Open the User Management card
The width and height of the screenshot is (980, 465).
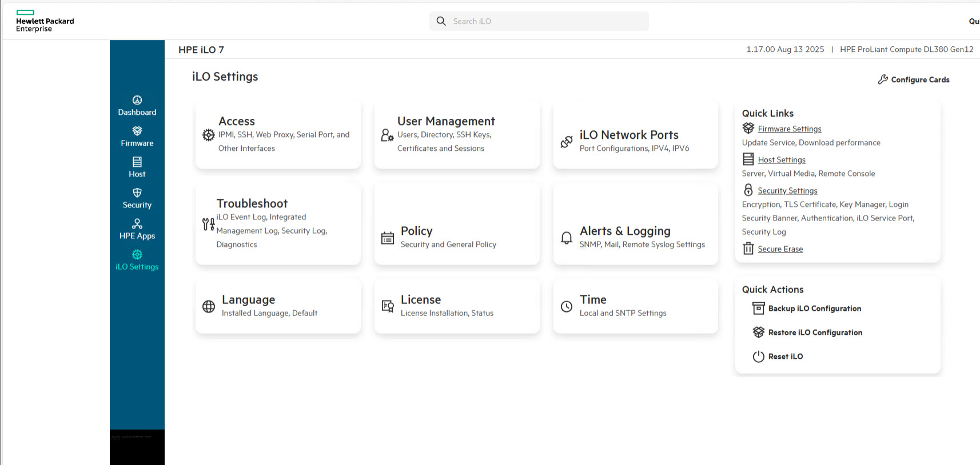(x=457, y=135)
